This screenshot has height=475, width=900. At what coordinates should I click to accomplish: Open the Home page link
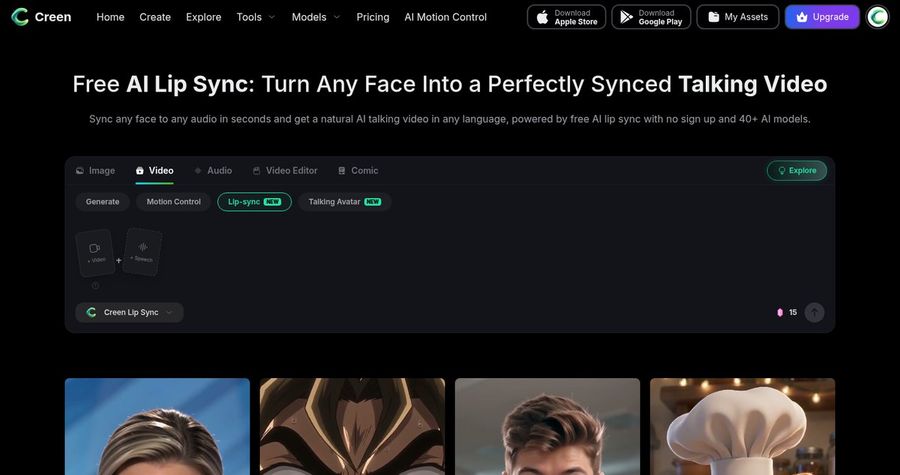point(110,17)
